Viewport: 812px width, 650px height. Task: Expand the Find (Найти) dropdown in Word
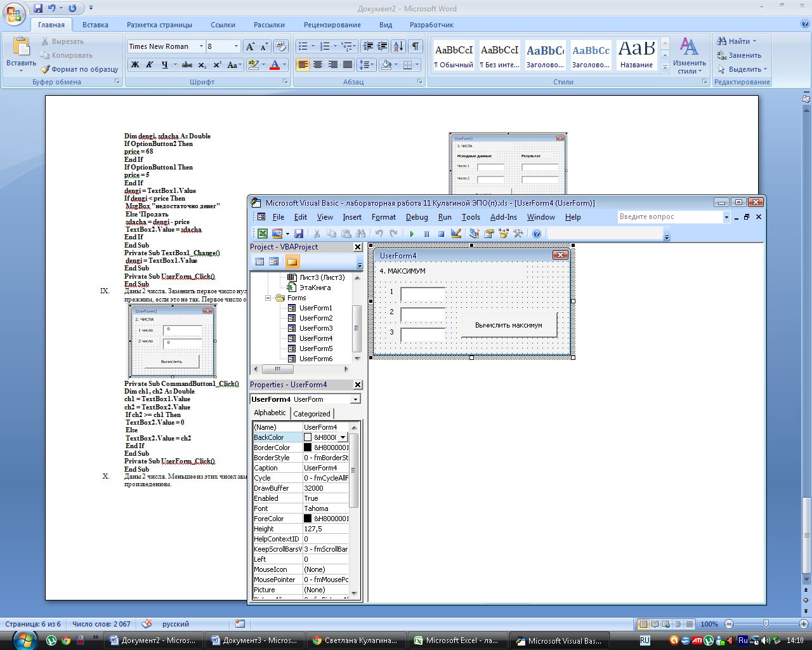pyautogui.click(x=754, y=41)
